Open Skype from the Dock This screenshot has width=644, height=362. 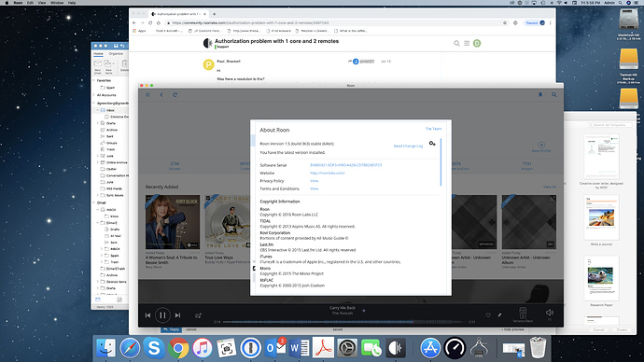154,348
